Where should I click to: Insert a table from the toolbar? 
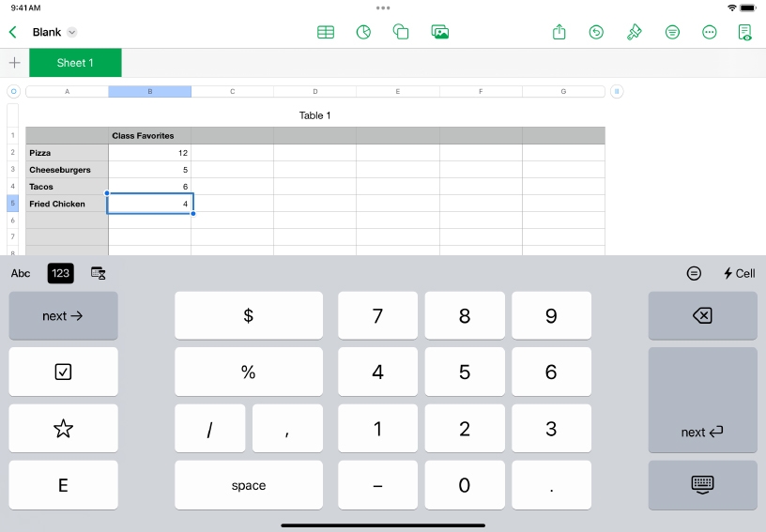coord(326,32)
